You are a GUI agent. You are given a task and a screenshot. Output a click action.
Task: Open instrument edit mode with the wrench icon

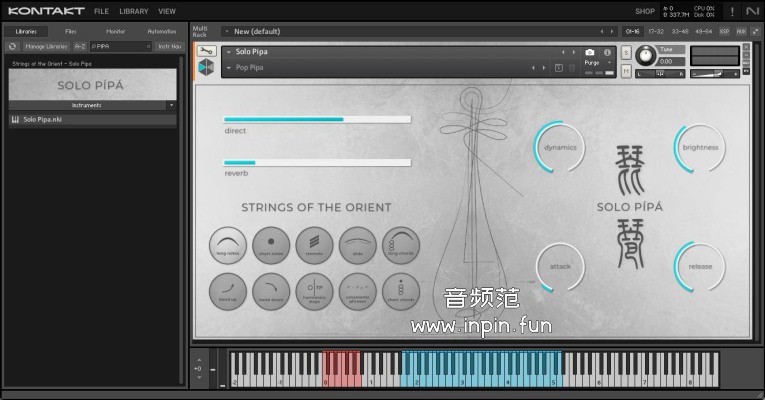click(206, 51)
